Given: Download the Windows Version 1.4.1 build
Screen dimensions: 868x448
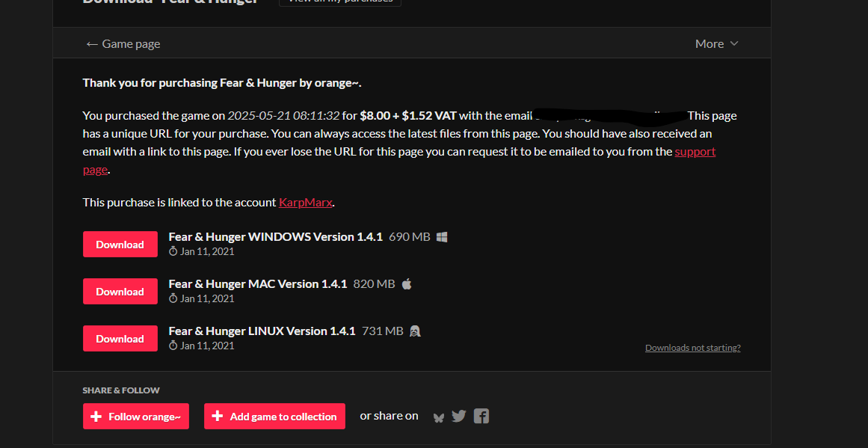Looking at the screenshot, I should point(120,245).
